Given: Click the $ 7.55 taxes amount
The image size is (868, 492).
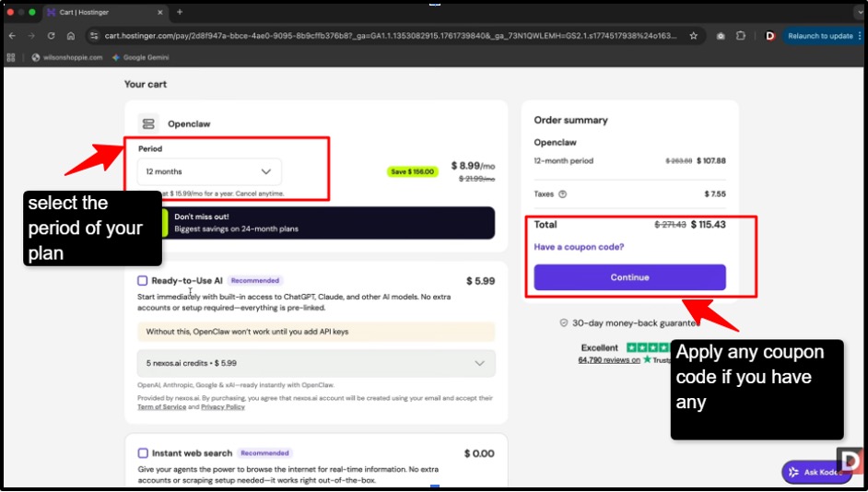Looking at the screenshot, I should click(715, 194).
